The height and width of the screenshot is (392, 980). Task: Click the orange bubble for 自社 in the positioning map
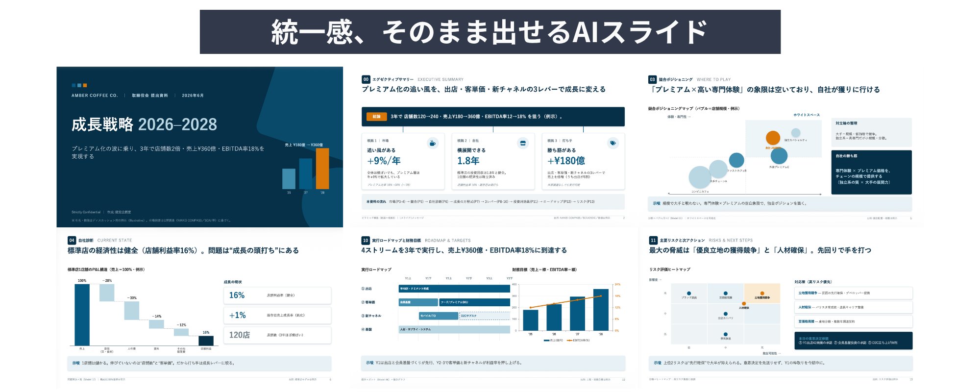pyautogui.click(x=773, y=138)
